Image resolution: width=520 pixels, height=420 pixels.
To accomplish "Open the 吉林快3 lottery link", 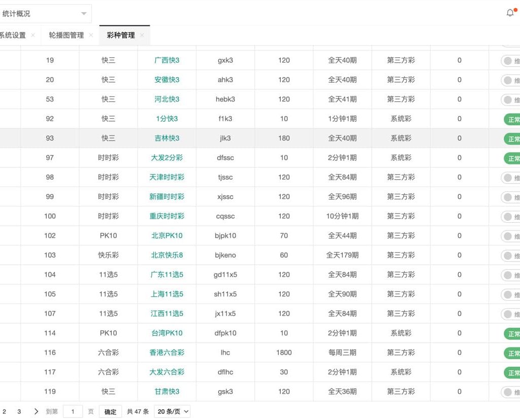I will coord(167,138).
